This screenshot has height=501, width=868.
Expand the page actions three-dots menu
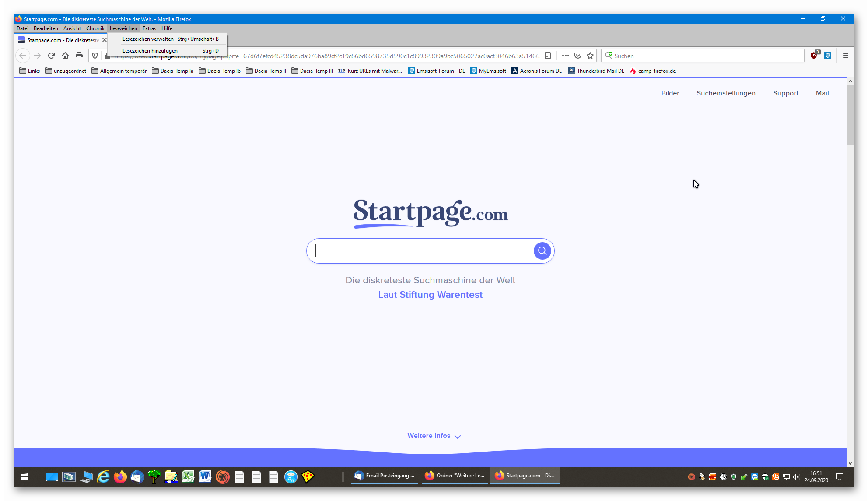[565, 56]
